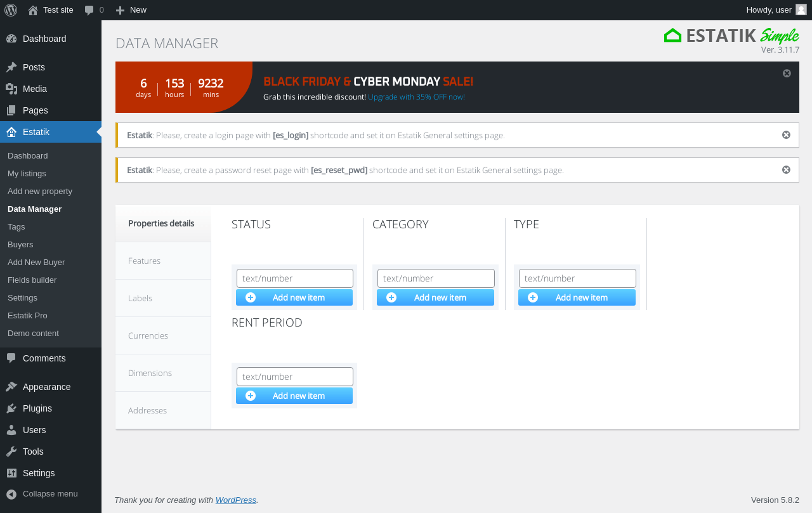Add new item under Type
Screen dimensions: 812x513
577,297
